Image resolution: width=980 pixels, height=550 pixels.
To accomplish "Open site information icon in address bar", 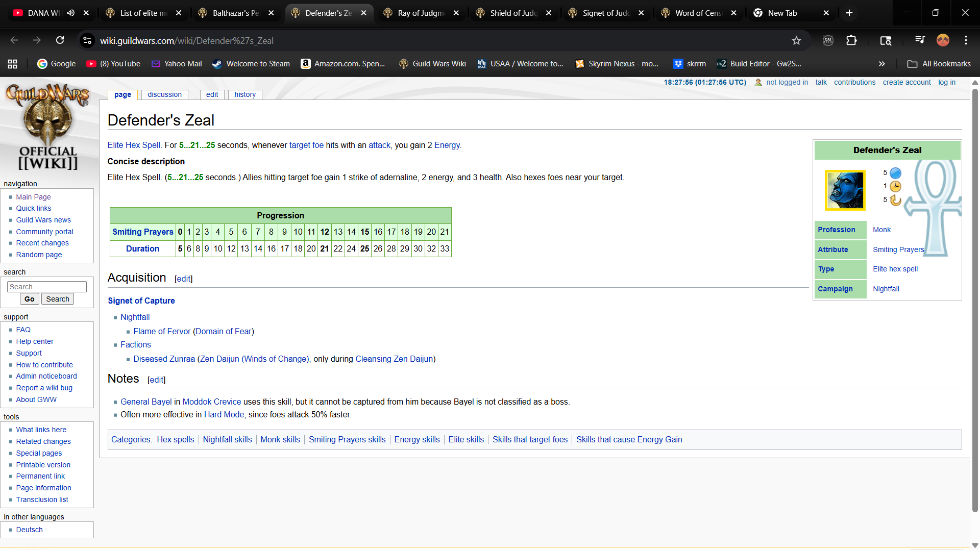I will coord(87,40).
